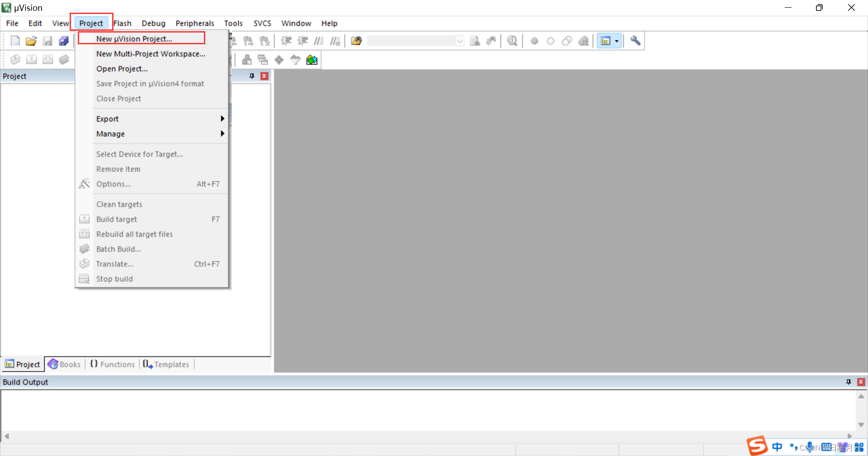Screen dimensions: 868x456
Task: Switch to the Project tab at panel bottom
Action: [23, 364]
